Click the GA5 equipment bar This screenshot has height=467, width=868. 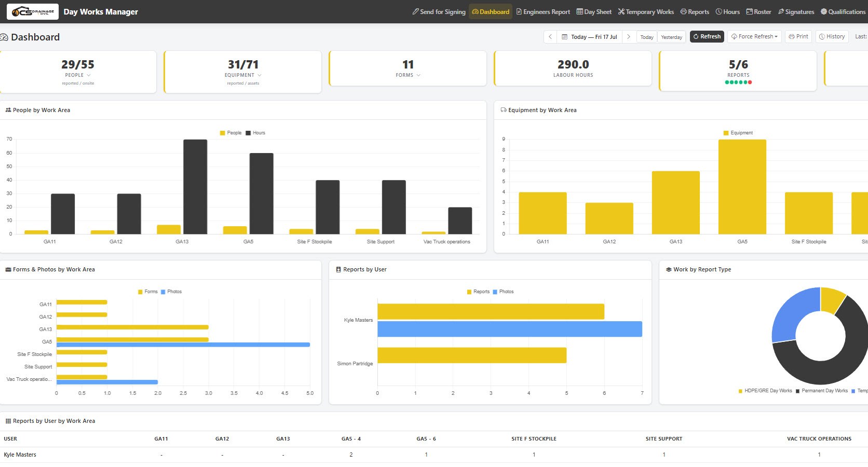(742, 187)
